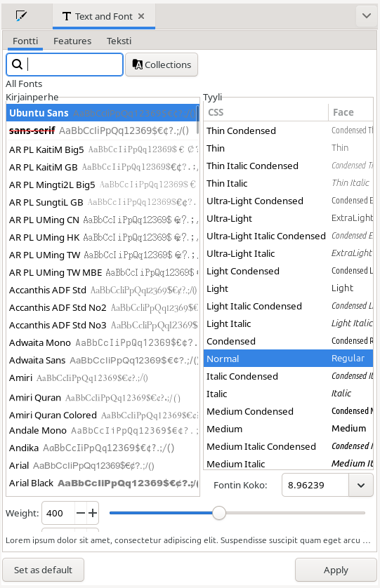Click the magnifier icon in the font search
The width and height of the screenshot is (380, 588).
click(18, 65)
